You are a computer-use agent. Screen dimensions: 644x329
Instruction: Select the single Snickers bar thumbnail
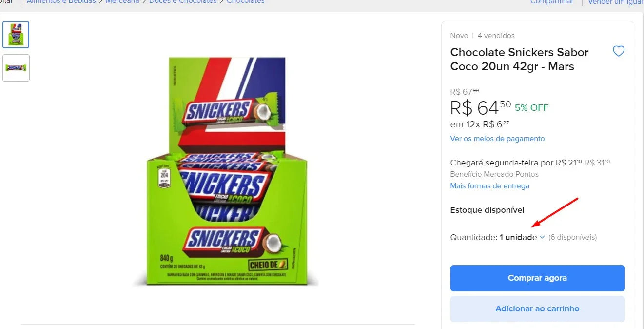coord(16,67)
